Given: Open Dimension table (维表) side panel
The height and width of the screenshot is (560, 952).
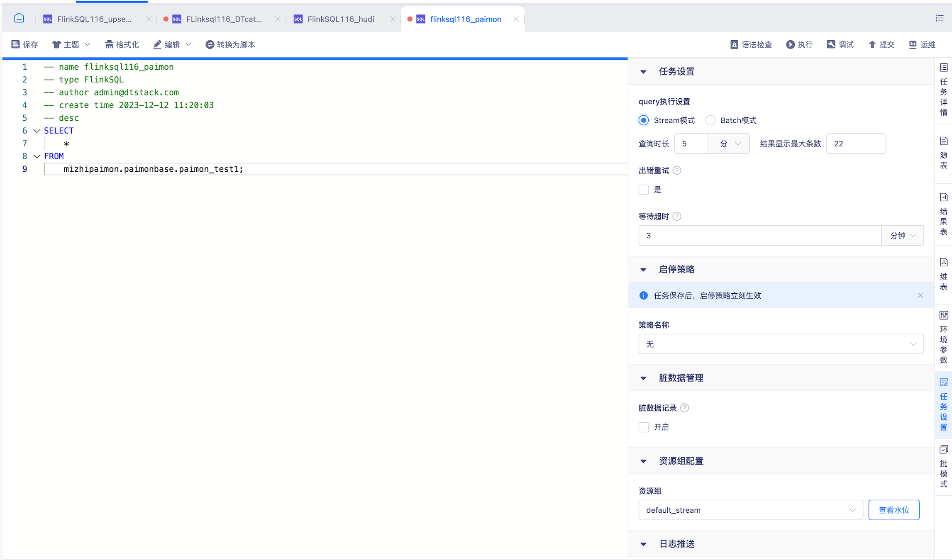Looking at the screenshot, I should [x=943, y=274].
